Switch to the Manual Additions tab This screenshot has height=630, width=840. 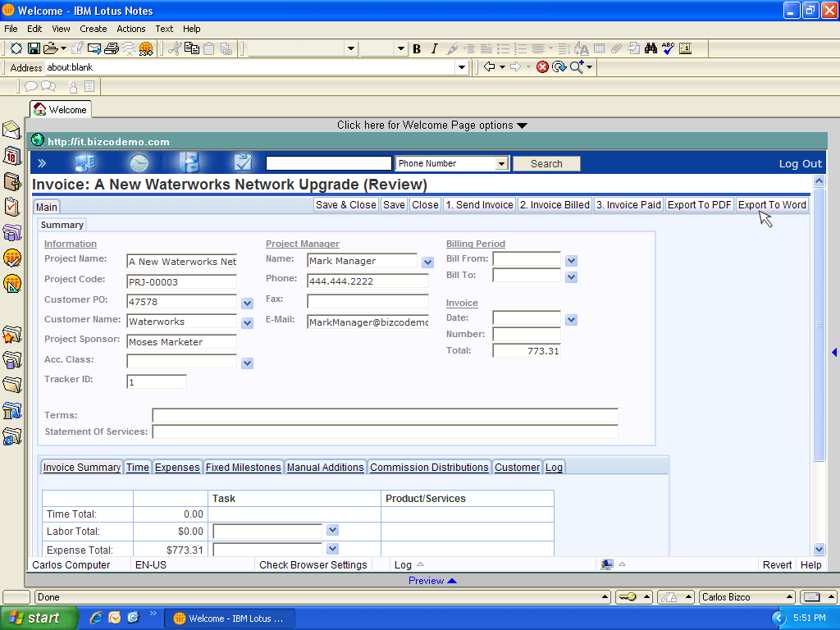click(325, 467)
